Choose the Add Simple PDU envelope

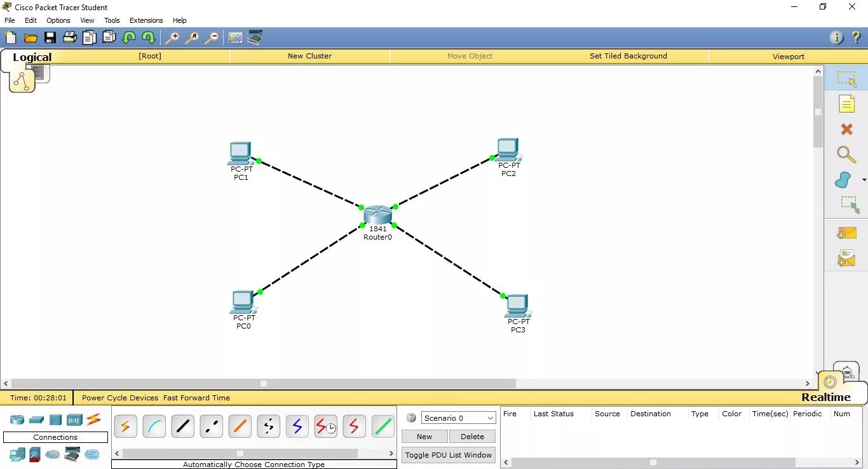(x=846, y=233)
